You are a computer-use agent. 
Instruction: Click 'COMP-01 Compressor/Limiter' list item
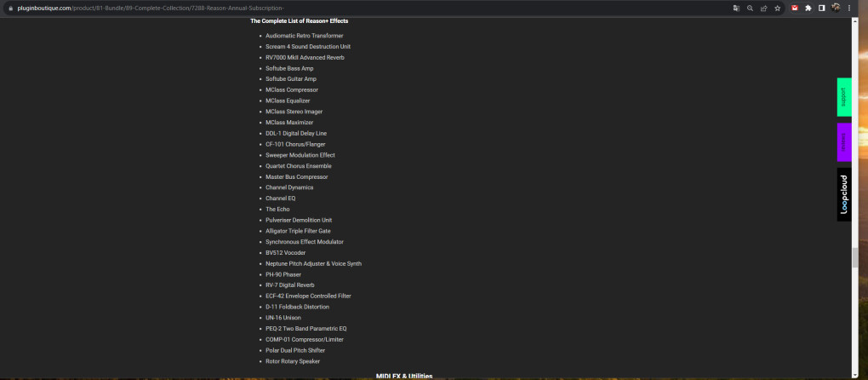(x=305, y=340)
